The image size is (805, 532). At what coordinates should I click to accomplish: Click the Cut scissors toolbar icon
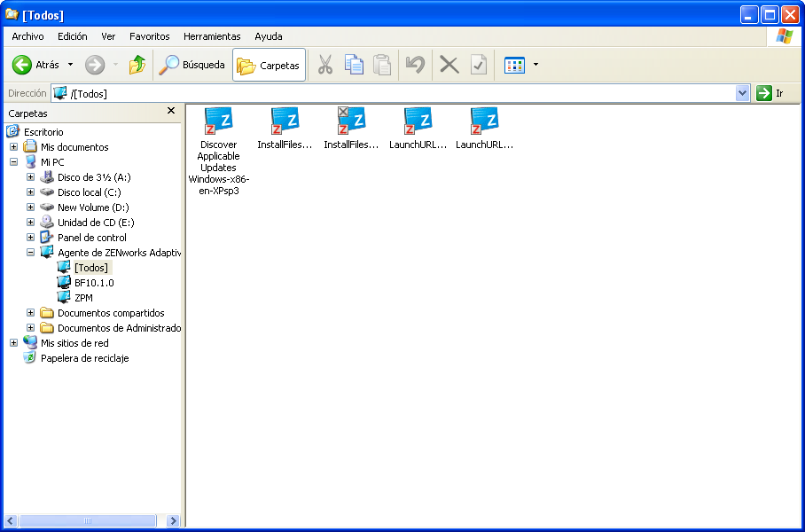pyautogui.click(x=325, y=65)
